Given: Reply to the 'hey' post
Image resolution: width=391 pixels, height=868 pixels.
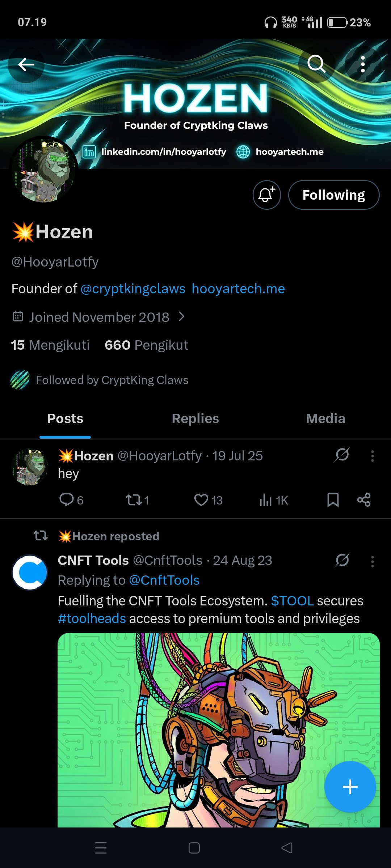Looking at the screenshot, I should click(x=71, y=500).
